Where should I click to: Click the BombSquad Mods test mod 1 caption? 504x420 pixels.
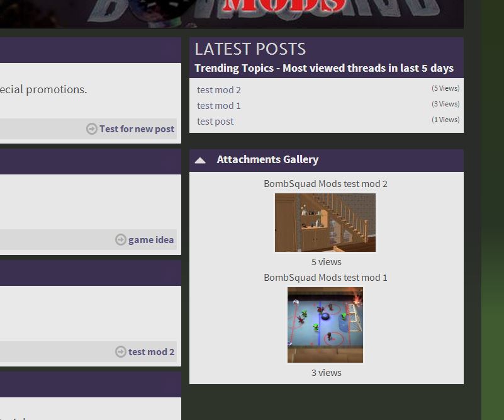(x=325, y=278)
